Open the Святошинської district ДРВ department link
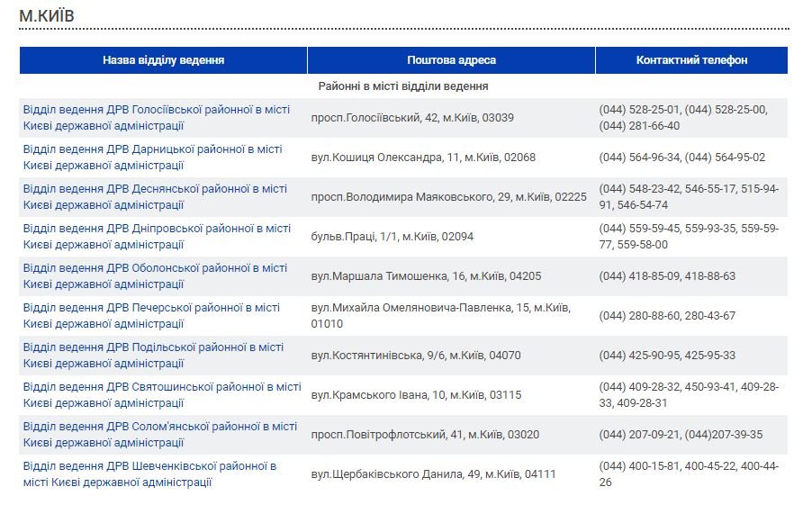Viewport: 803px width, 532px height. (x=162, y=386)
